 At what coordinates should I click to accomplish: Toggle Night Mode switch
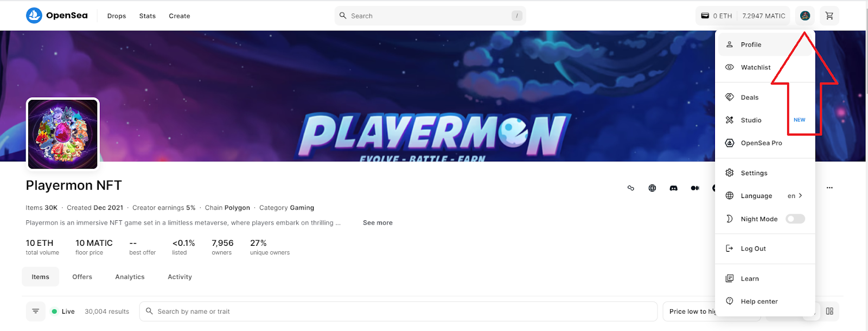[795, 219]
